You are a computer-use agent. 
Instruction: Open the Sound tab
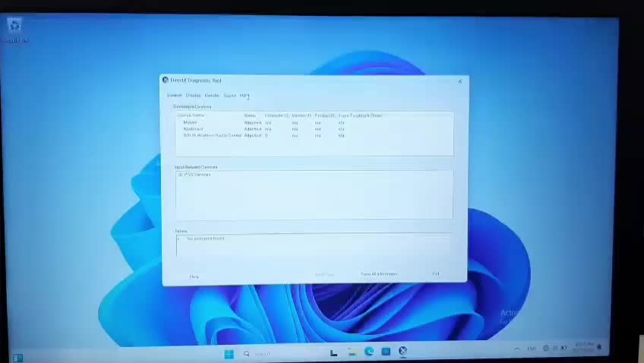(x=230, y=96)
